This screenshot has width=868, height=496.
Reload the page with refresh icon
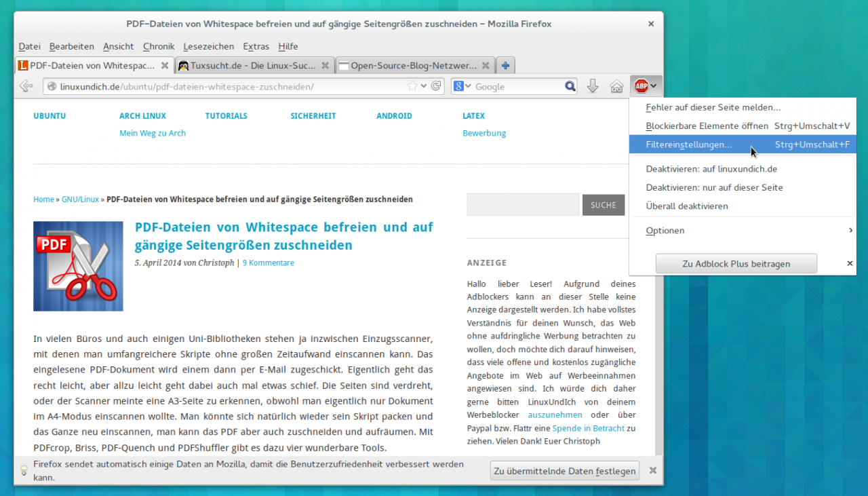pos(436,86)
